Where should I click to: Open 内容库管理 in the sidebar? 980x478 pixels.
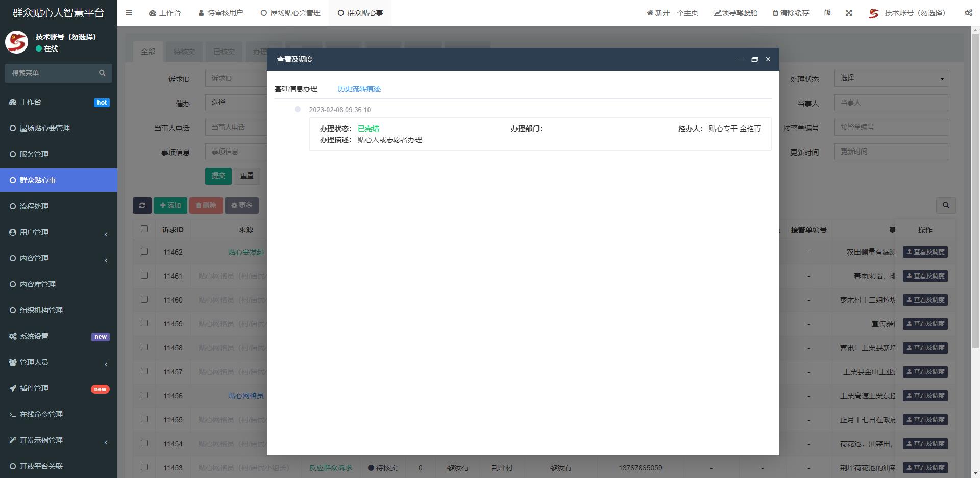click(59, 284)
